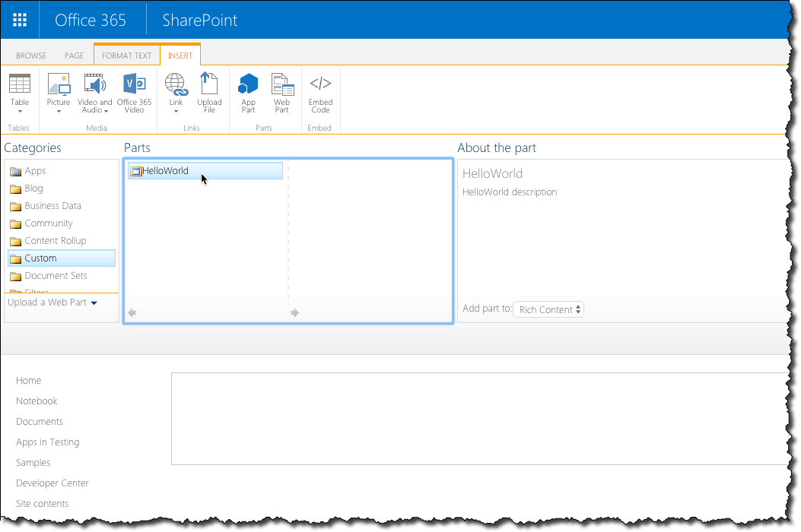Screen dimensions: 801x532
Task: Switch to the Page ribbon tab
Action: click(74, 55)
